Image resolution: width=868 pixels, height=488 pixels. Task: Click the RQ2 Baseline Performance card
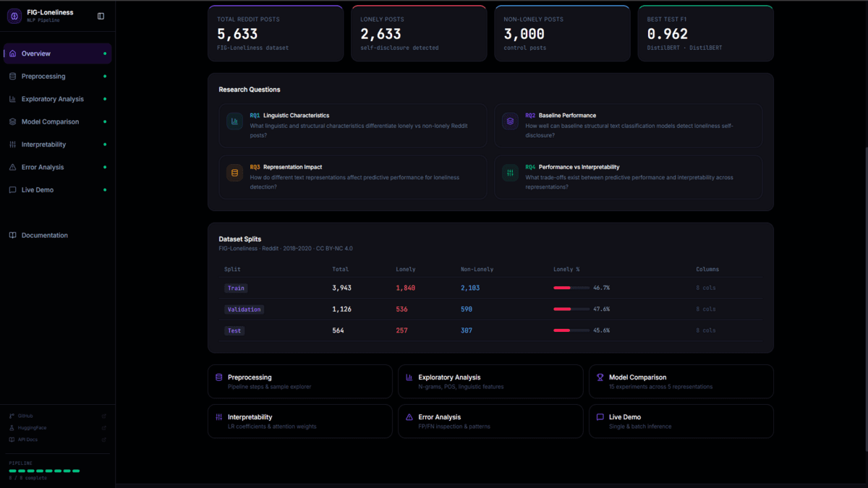coord(629,126)
